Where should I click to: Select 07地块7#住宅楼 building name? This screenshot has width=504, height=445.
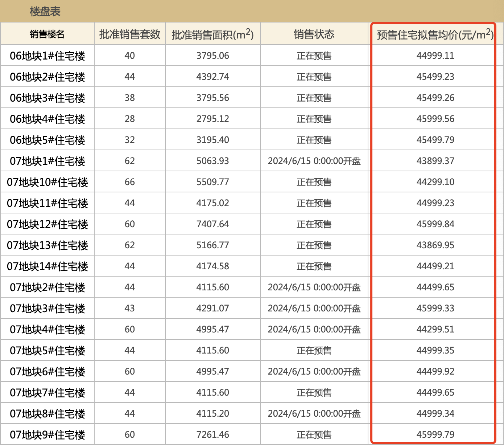pyautogui.click(x=47, y=392)
